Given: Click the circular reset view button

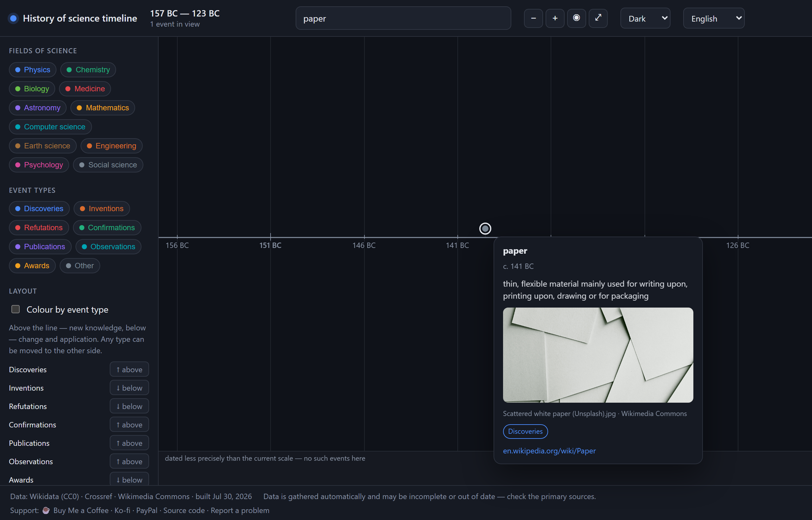Looking at the screenshot, I should pyautogui.click(x=576, y=18).
